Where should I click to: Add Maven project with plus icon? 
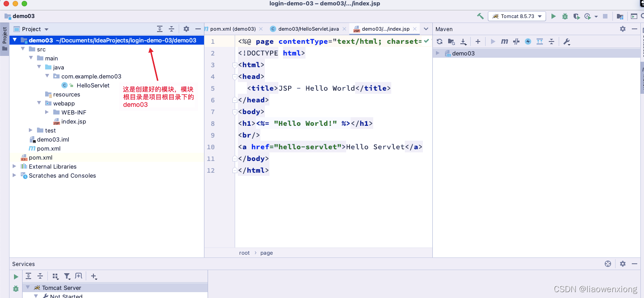point(478,41)
